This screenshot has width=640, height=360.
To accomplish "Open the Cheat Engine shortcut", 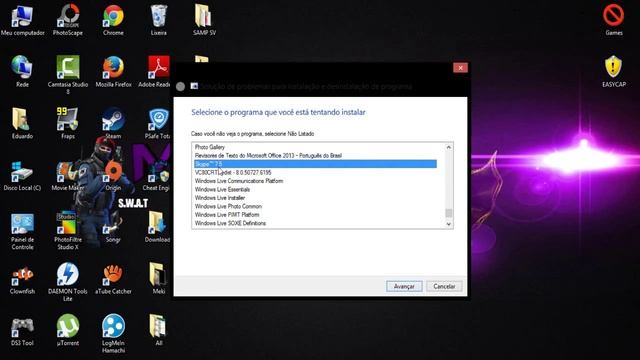I will tap(156, 176).
